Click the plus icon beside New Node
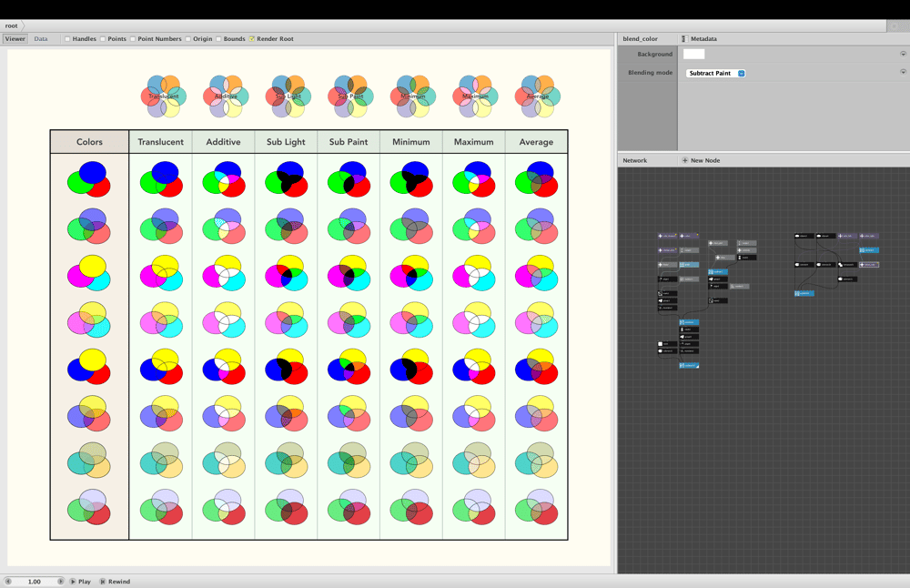Image resolution: width=910 pixels, height=588 pixels. point(685,160)
